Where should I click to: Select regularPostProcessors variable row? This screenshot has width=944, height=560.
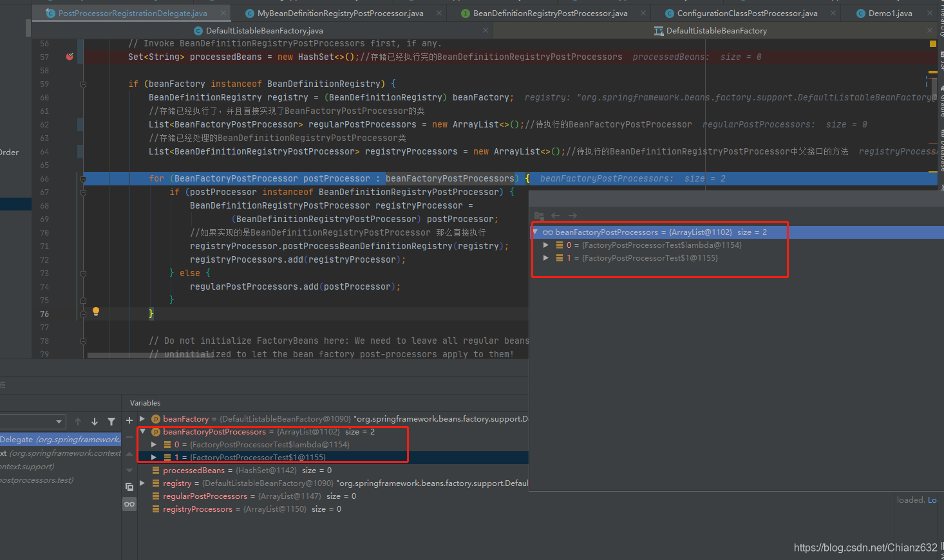[x=333, y=496]
